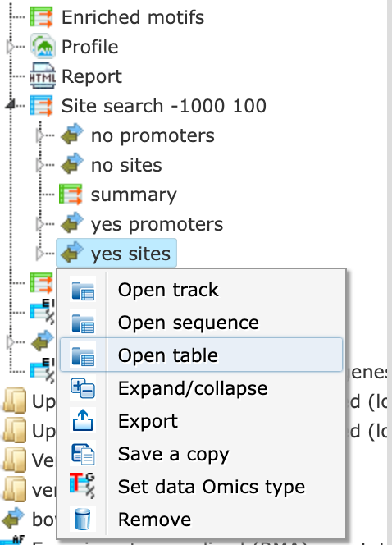
Task: Select the yes sites tree item
Action: tap(116, 254)
